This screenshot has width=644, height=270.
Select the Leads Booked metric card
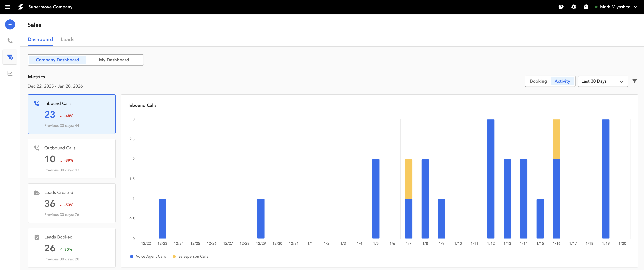click(x=71, y=248)
